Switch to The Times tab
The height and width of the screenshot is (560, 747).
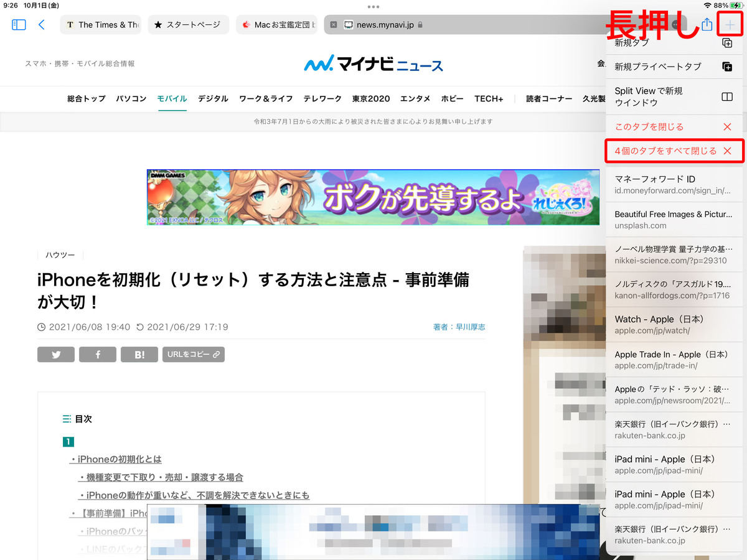(101, 25)
